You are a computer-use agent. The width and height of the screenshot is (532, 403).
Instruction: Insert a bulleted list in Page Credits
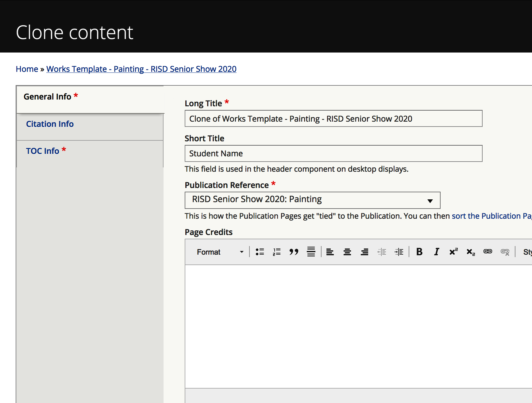click(x=260, y=252)
